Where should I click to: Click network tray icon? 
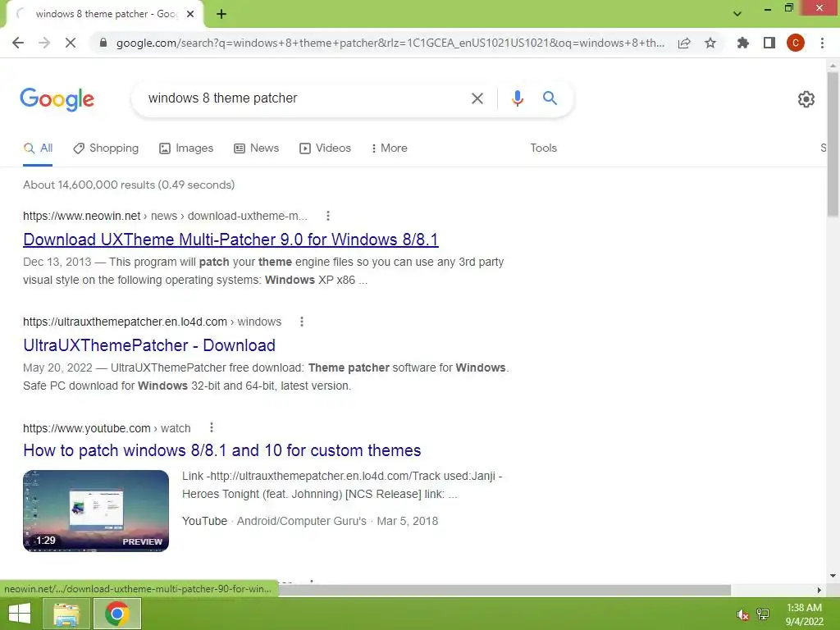tap(763, 614)
